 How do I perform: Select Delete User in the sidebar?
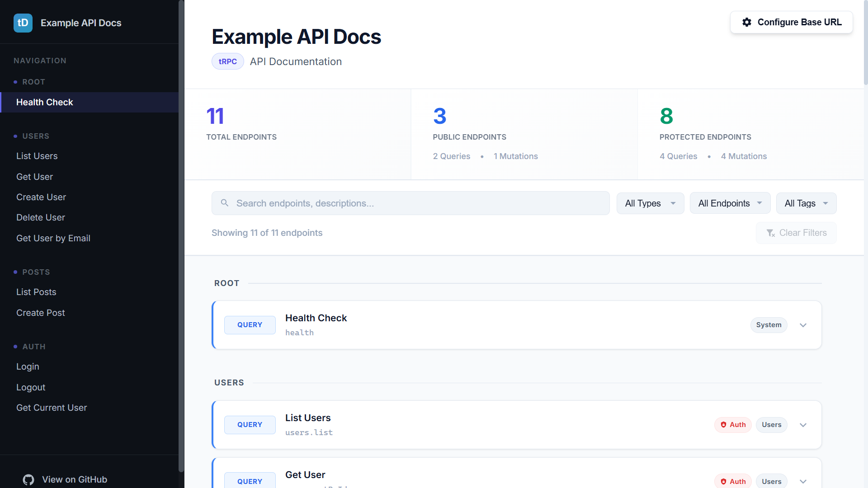(90, 217)
